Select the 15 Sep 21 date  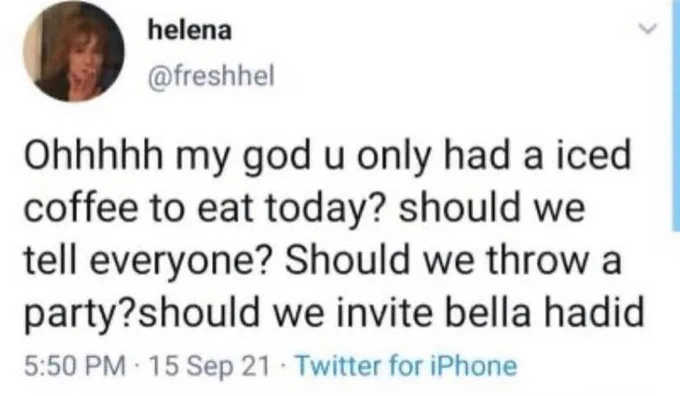pyautogui.click(x=209, y=366)
